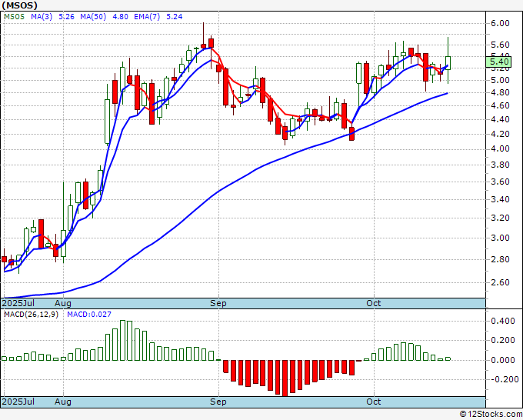
Task: Click the MA(3) value 5.26
Action: pyautogui.click(x=66, y=17)
